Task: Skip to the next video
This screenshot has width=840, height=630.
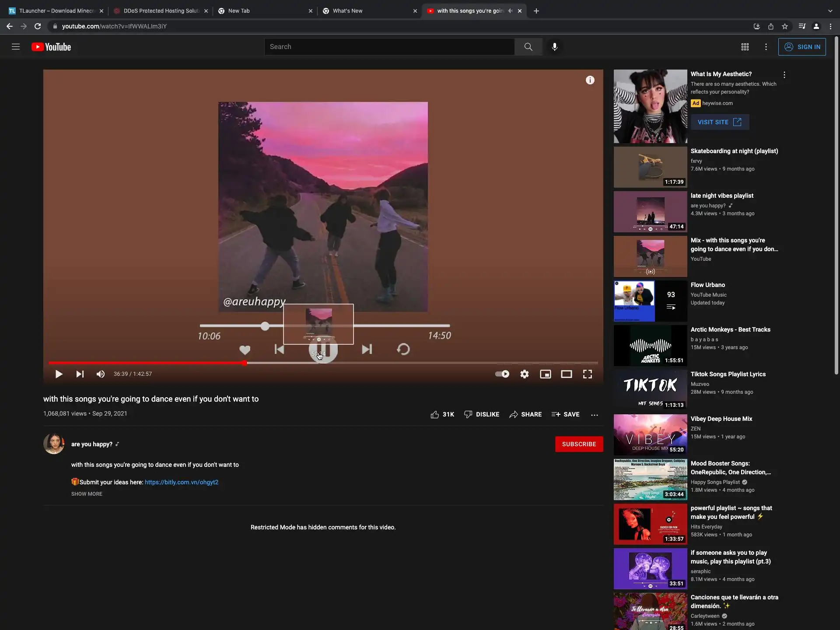Action: (80, 374)
